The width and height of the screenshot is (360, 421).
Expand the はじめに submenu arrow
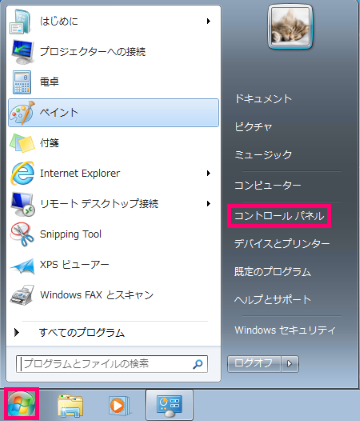208,21
